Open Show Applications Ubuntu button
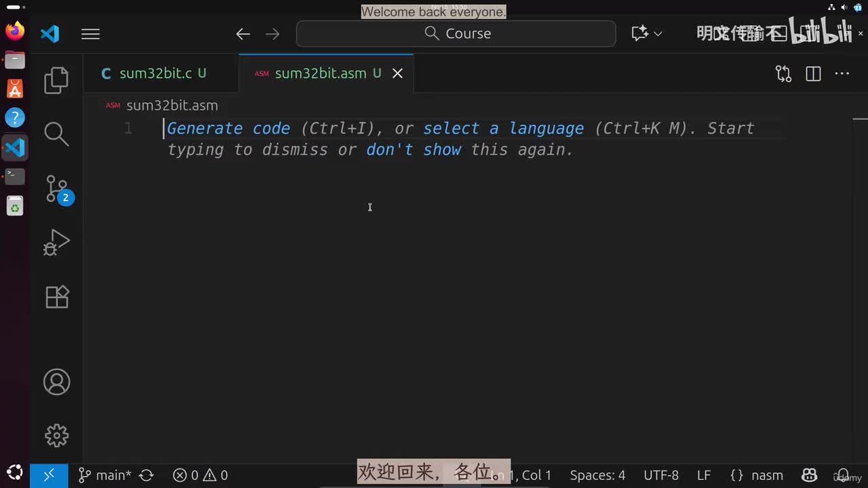868x488 pixels. pos(15,472)
